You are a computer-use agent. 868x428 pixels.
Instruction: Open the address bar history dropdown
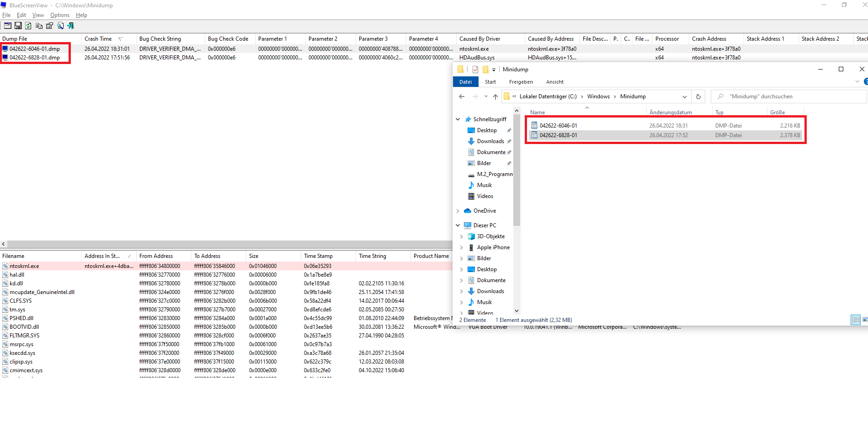[x=684, y=96]
